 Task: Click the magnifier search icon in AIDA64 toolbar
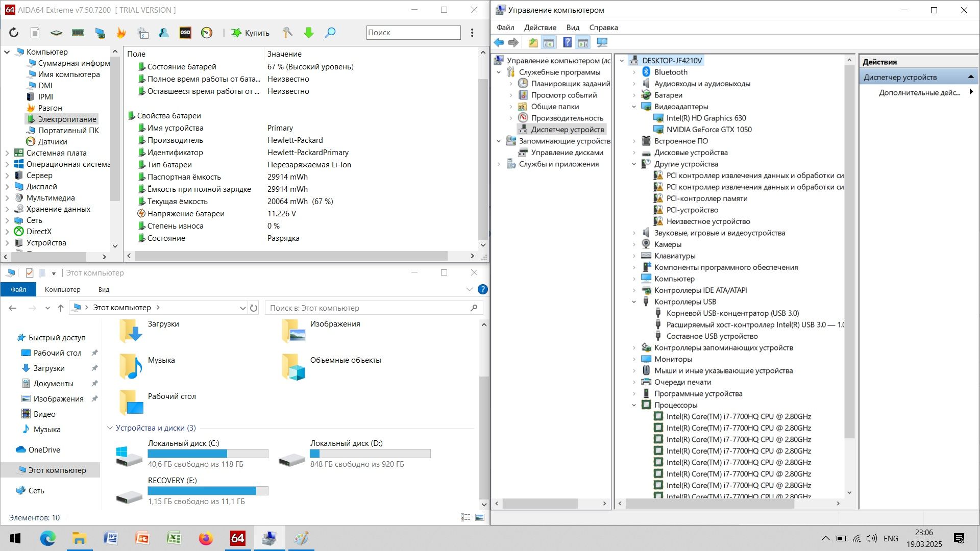click(330, 33)
